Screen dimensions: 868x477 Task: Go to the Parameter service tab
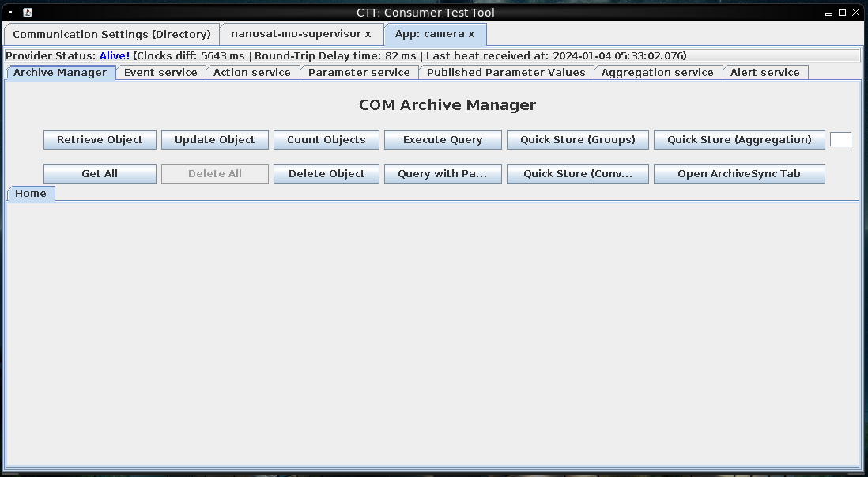pos(359,72)
